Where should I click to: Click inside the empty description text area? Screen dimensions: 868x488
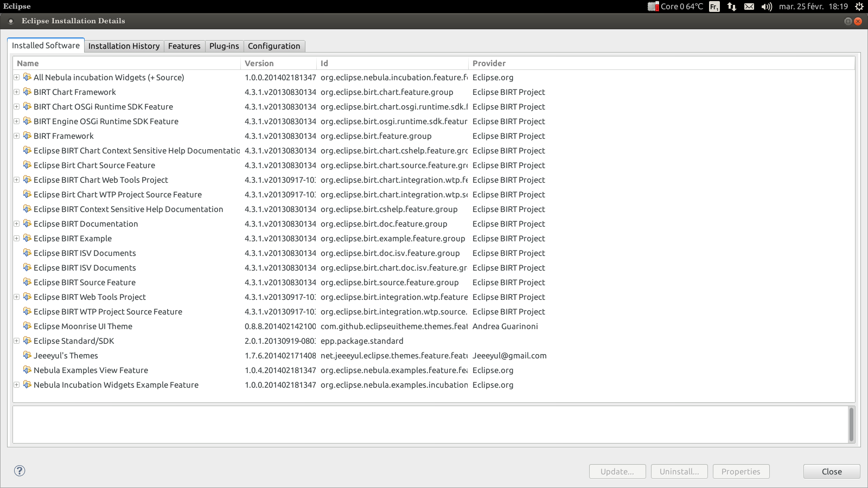pos(430,425)
